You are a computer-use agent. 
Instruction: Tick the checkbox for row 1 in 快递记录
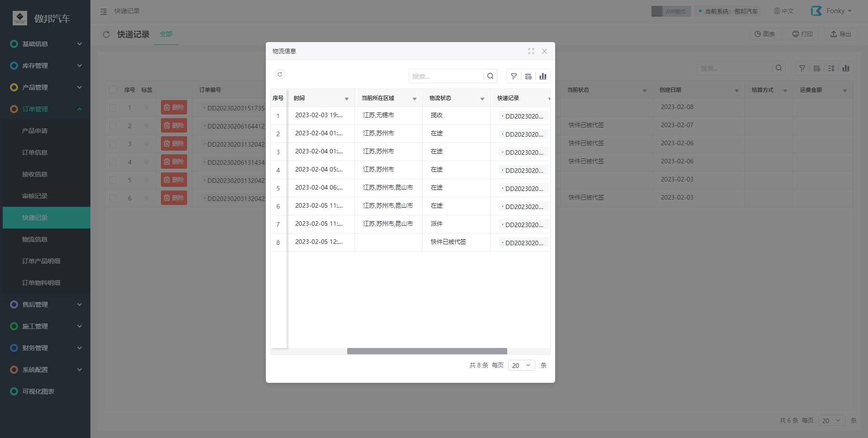point(113,108)
